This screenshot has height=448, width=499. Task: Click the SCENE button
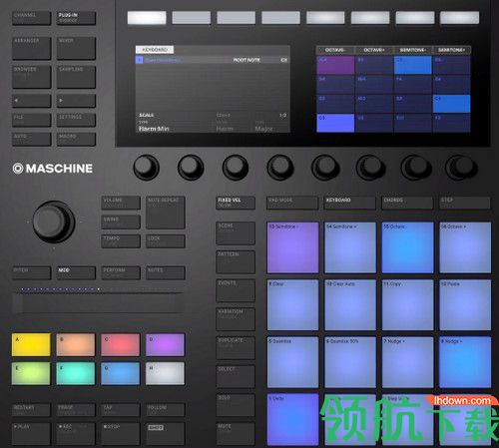(236, 233)
